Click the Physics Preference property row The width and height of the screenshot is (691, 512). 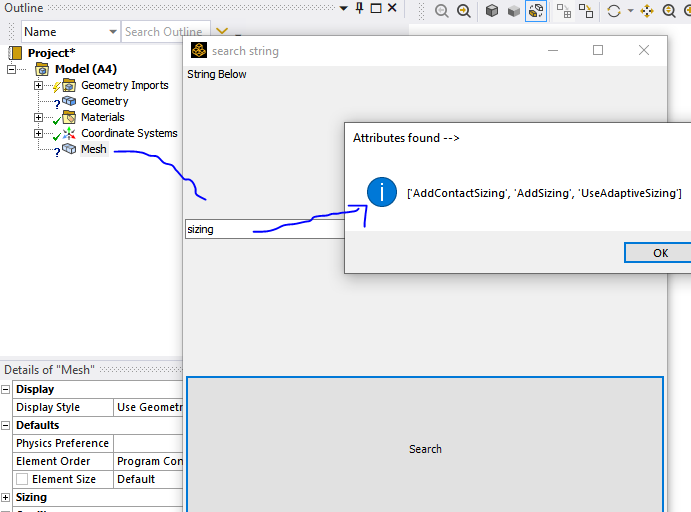point(98,443)
